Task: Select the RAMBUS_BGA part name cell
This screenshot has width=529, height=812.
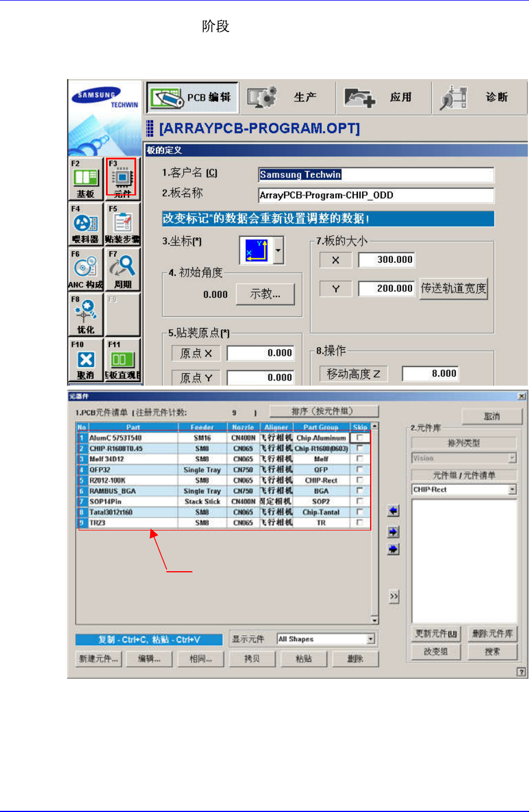Action: [x=133, y=491]
